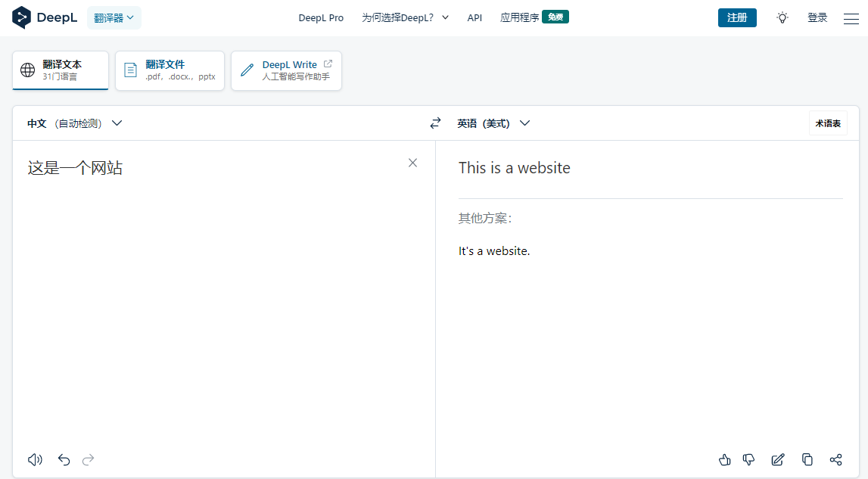Open the DeepL Pro link

coord(321,17)
